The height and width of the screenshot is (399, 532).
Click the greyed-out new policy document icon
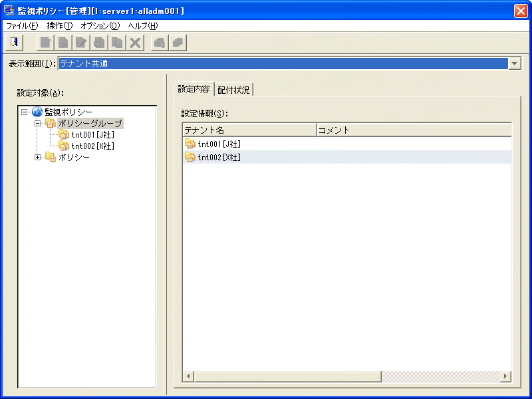point(45,43)
